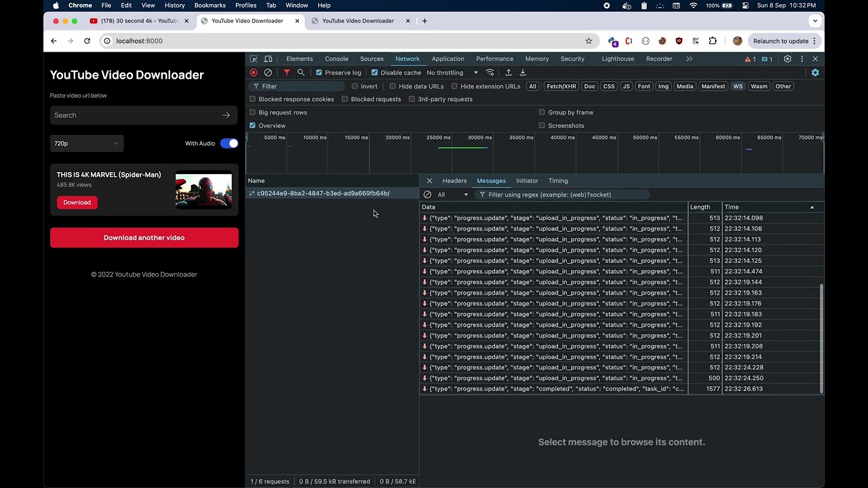This screenshot has width=868, height=488.
Task: Uncheck the Disable cache checkbox
Action: coord(374,73)
